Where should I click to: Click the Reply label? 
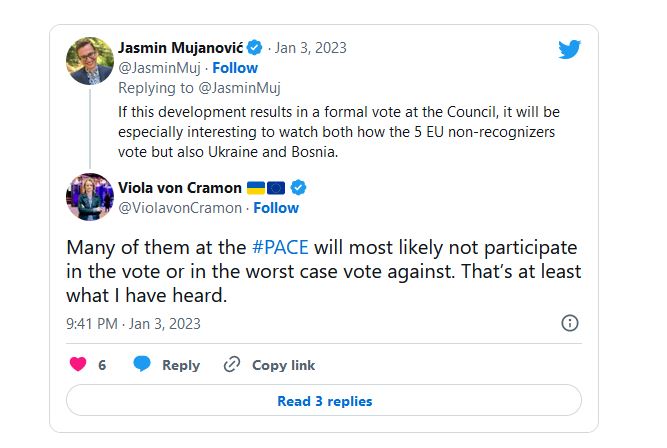[x=181, y=365]
